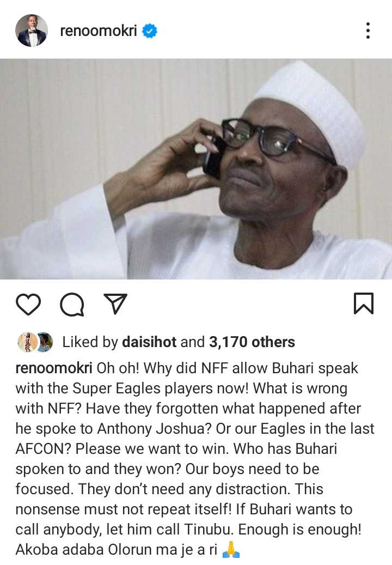
Task: Share the post using the paper plane icon
Action: pyautogui.click(x=115, y=304)
